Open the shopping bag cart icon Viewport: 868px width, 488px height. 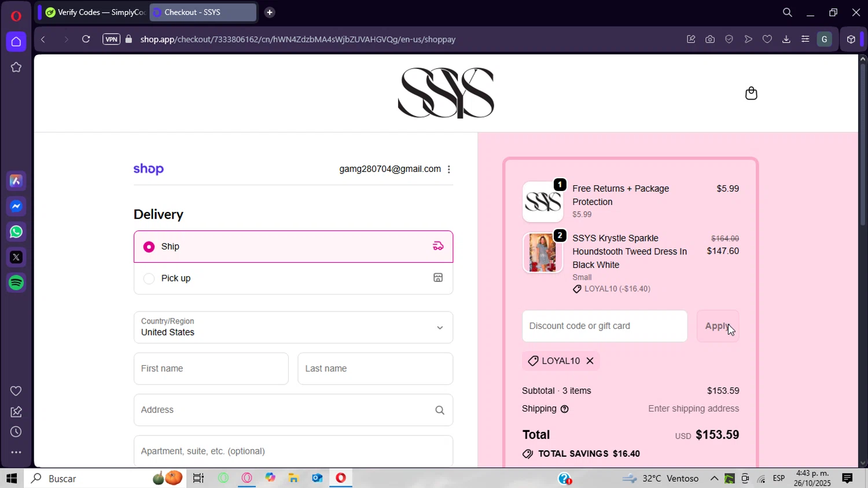point(751,93)
